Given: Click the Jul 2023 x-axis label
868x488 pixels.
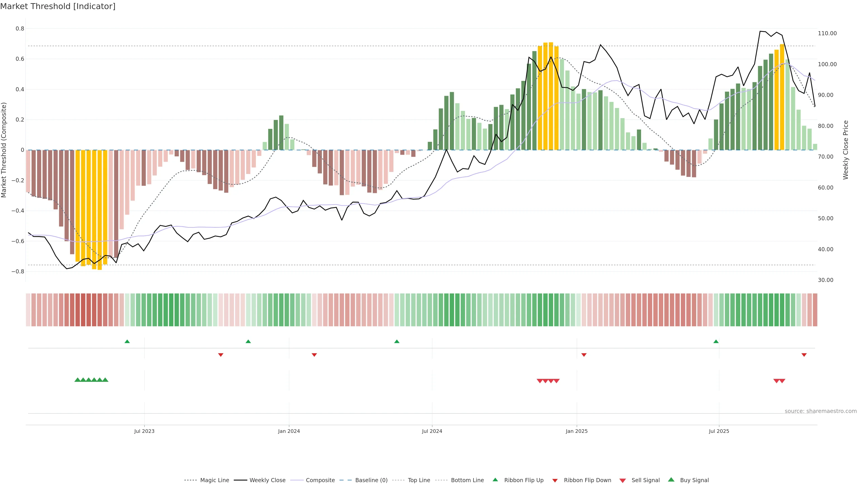Looking at the screenshot, I should coord(144,431).
